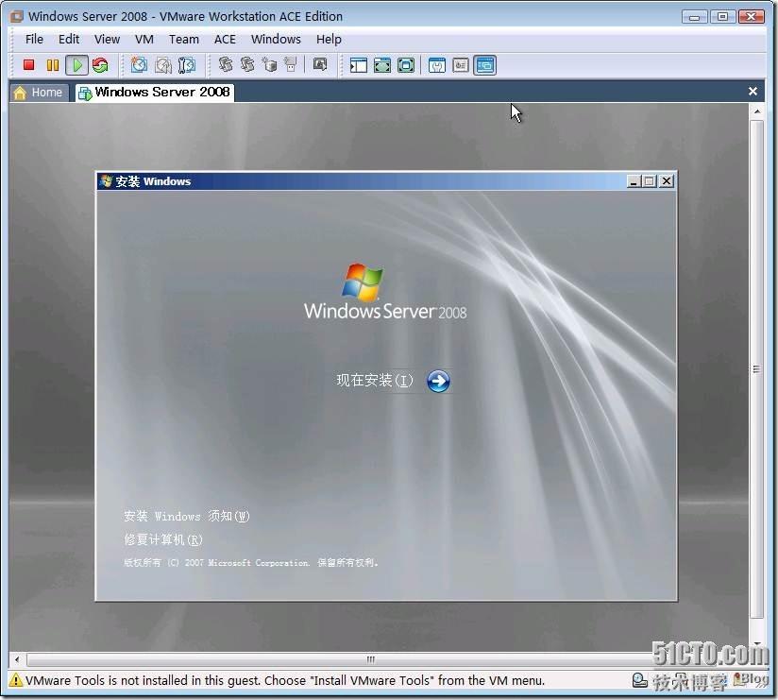Click the Microsoft Corporation copyright text
778x700 pixels.
tap(251, 562)
